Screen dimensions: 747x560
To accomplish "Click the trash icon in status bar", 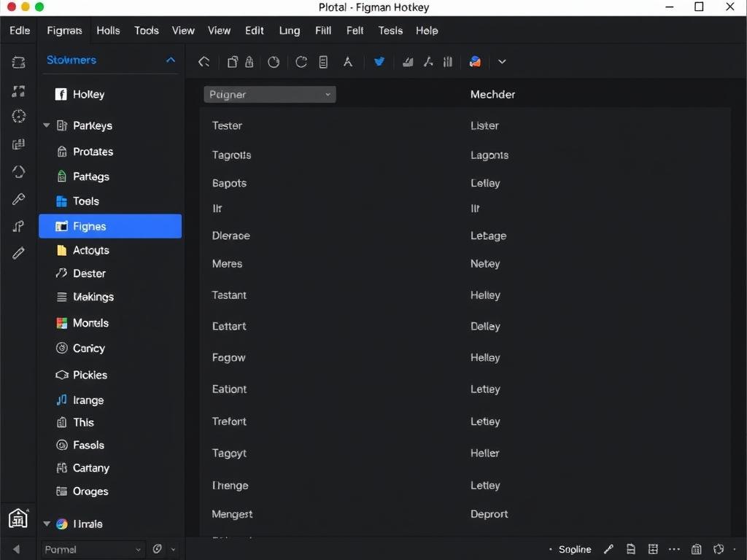I will click(697, 549).
